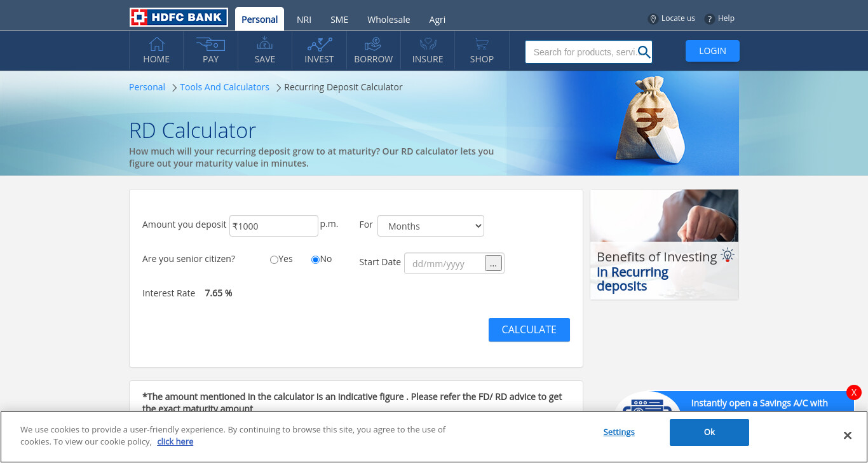Click the Recurring Deposit Calculator breadcrumb text
This screenshot has width=868, height=463.
[x=343, y=87]
